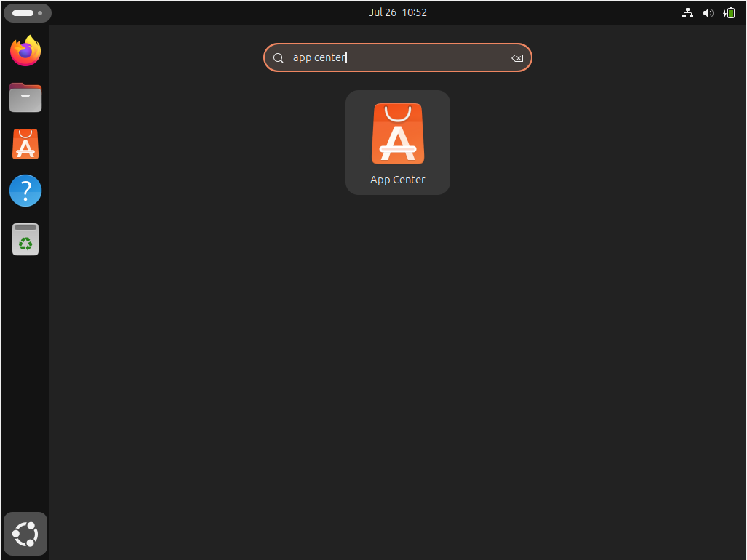Open the Files app in the dock
This screenshot has height=560, width=747.
[25, 97]
